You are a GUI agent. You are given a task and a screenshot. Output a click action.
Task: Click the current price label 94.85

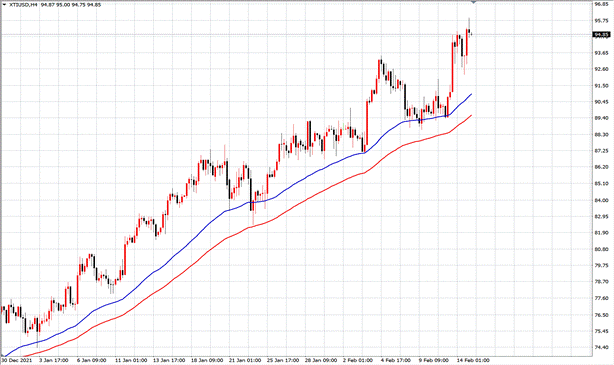point(601,35)
